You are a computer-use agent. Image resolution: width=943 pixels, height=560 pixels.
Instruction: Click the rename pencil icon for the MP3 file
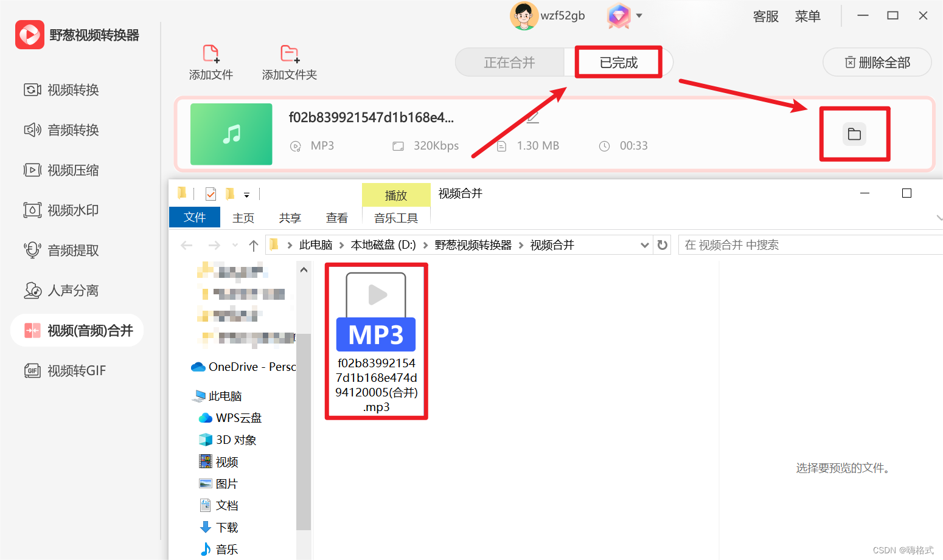pos(532,117)
